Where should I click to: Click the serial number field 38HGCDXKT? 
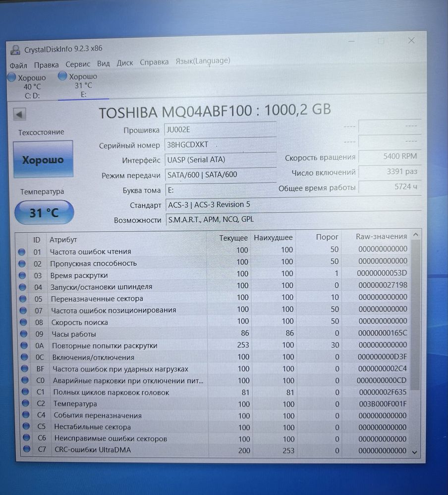tap(221, 145)
